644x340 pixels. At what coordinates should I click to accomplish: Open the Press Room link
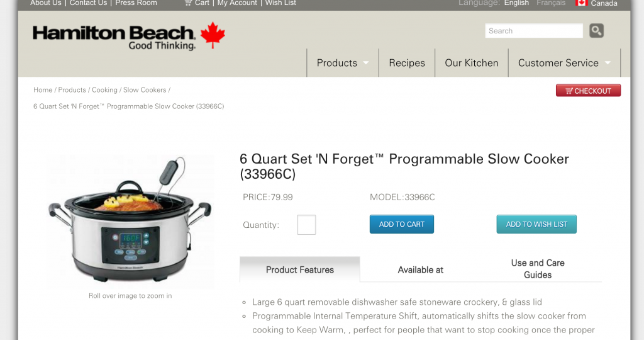point(136,3)
